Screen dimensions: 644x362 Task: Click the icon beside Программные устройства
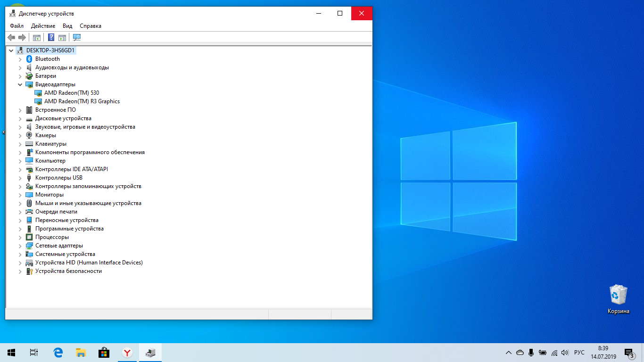point(29,229)
